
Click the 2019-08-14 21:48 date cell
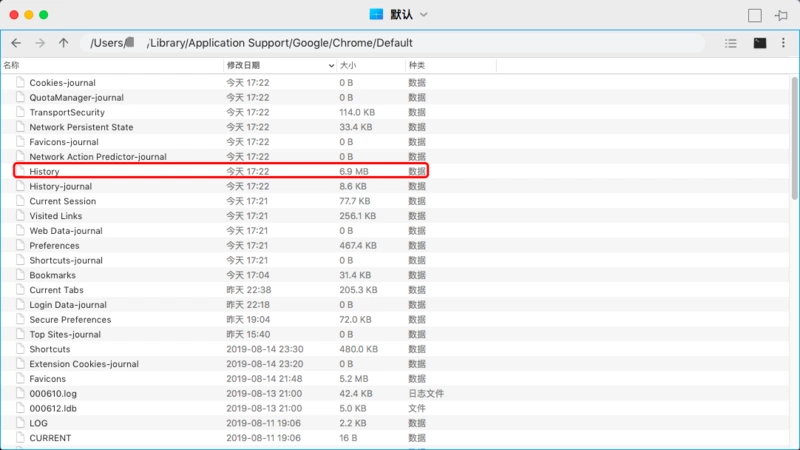pyautogui.click(x=264, y=379)
